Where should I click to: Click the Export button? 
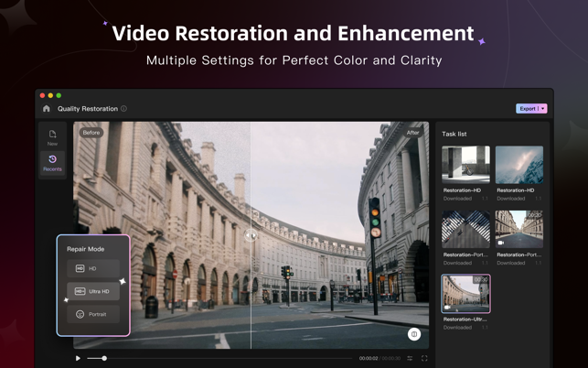click(528, 109)
